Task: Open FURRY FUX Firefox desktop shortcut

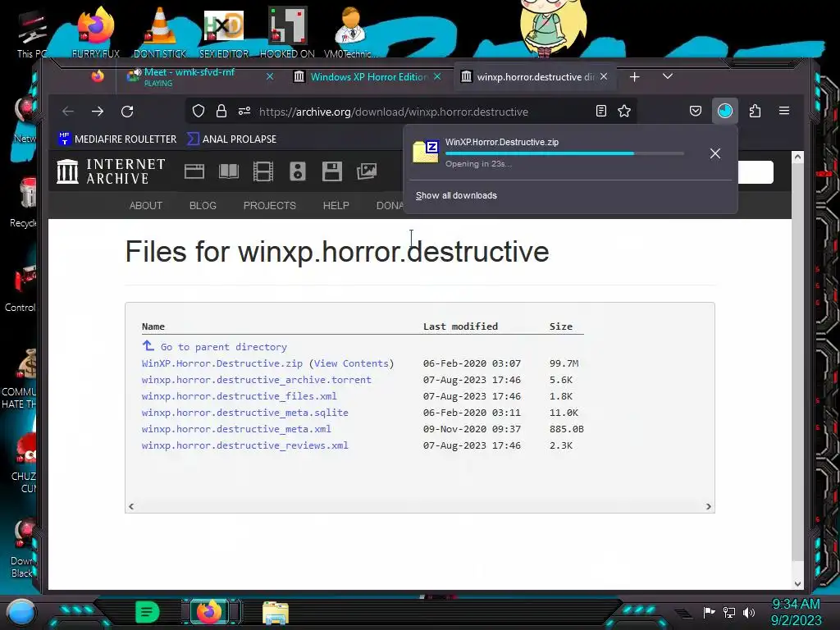Action: tap(96, 32)
